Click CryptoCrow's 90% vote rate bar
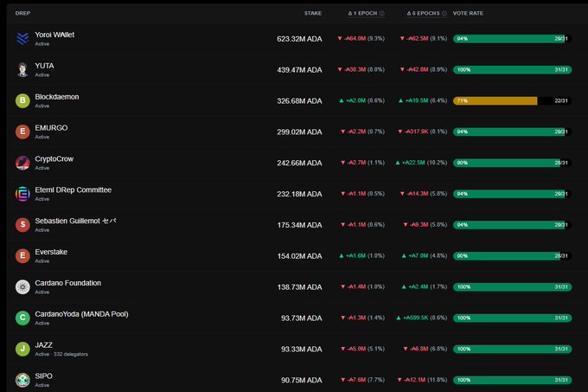 pos(512,163)
